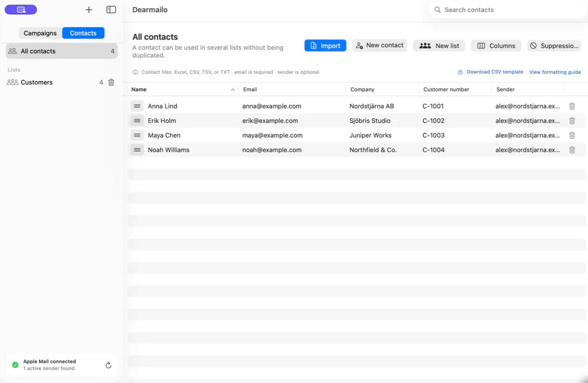Open All contacts in the sidebar
This screenshot has height=383, width=588.
(x=61, y=51)
